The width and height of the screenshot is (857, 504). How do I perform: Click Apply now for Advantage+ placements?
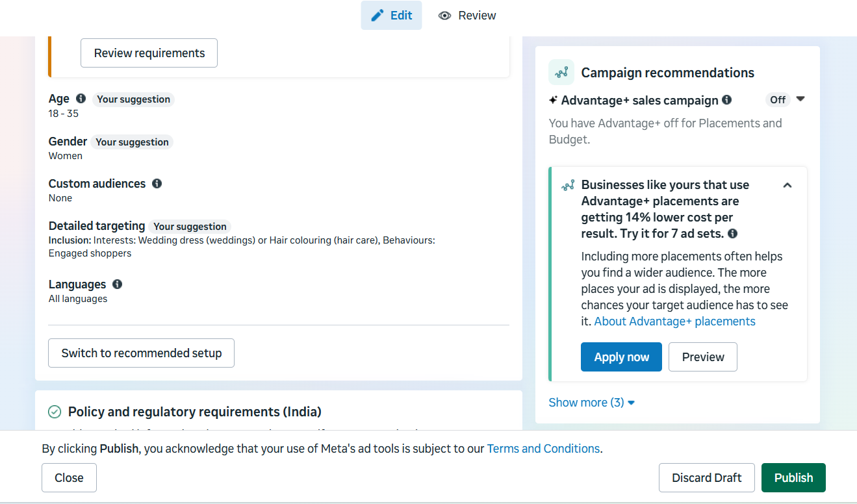(x=621, y=357)
